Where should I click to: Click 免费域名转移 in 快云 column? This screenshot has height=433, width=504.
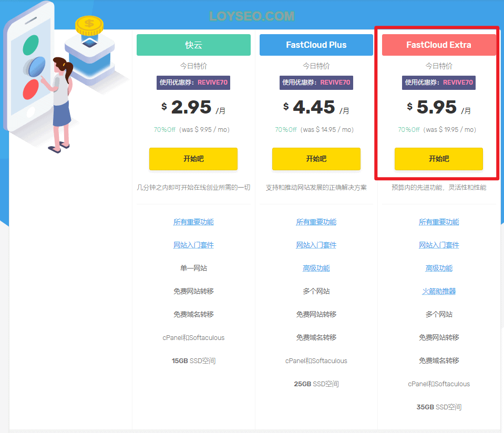[193, 314]
